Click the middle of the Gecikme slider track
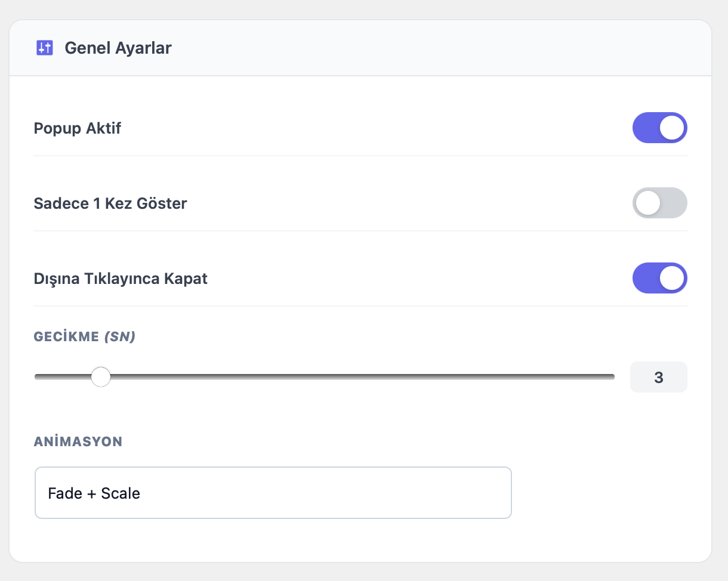Screen dimensions: 728x581 point(325,377)
